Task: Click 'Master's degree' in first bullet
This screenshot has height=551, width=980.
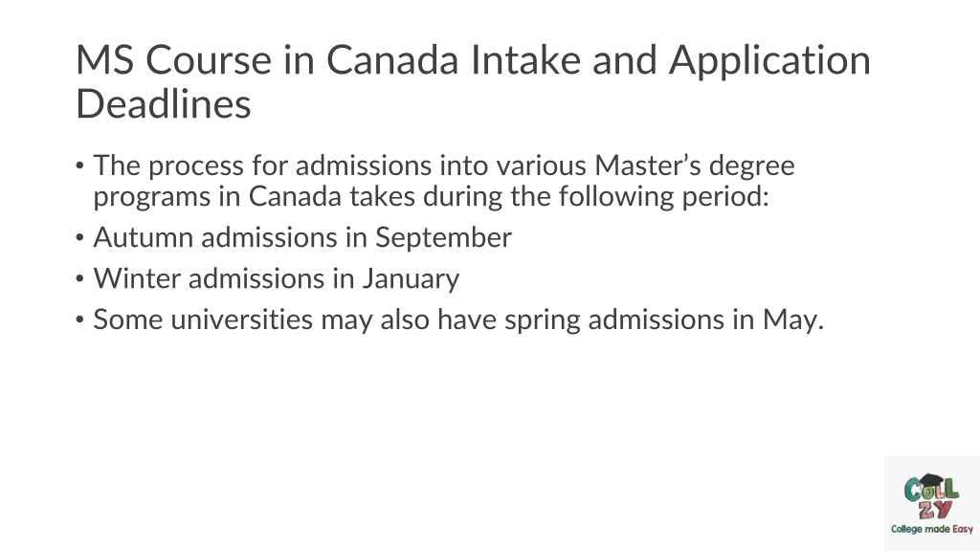Action: click(695, 166)
